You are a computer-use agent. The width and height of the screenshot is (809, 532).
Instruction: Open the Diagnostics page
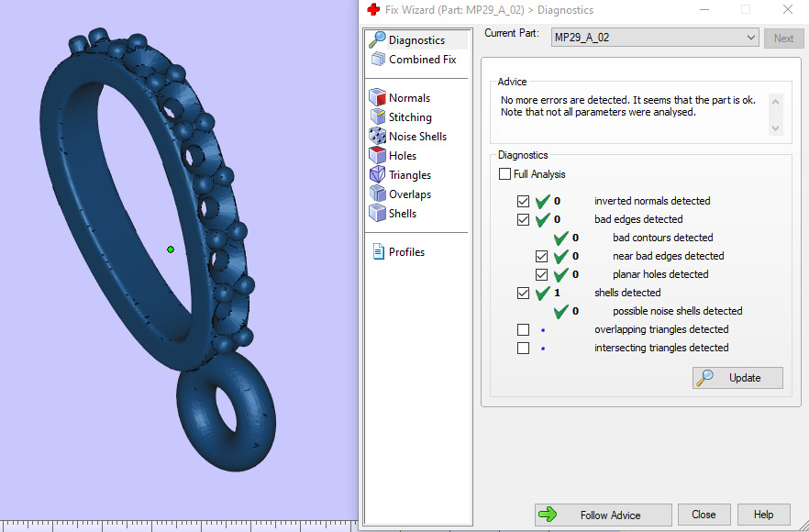click(x=416, y=40)
